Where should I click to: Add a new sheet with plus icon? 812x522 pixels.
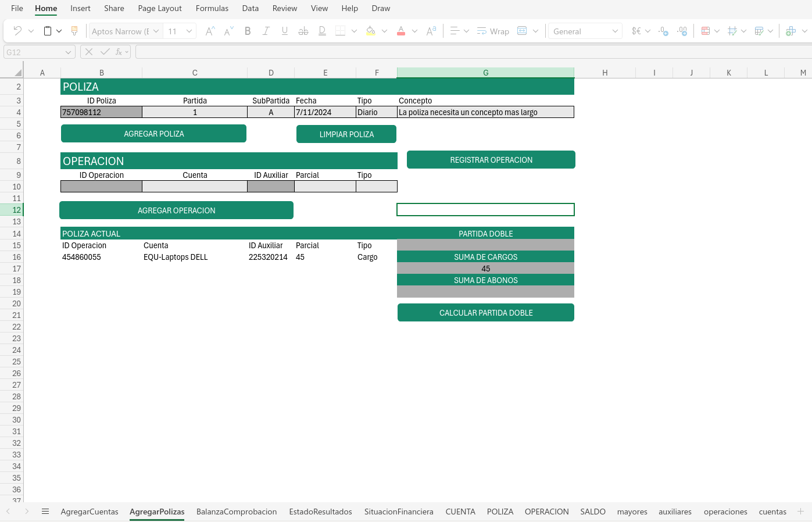pos(800,512)
